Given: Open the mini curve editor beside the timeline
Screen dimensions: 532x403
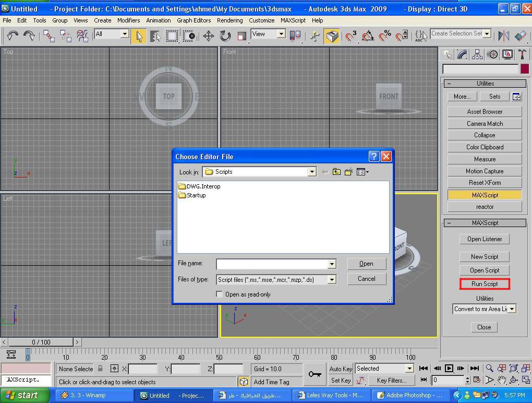Looking at the screenshot, I should tap(11, 354).
